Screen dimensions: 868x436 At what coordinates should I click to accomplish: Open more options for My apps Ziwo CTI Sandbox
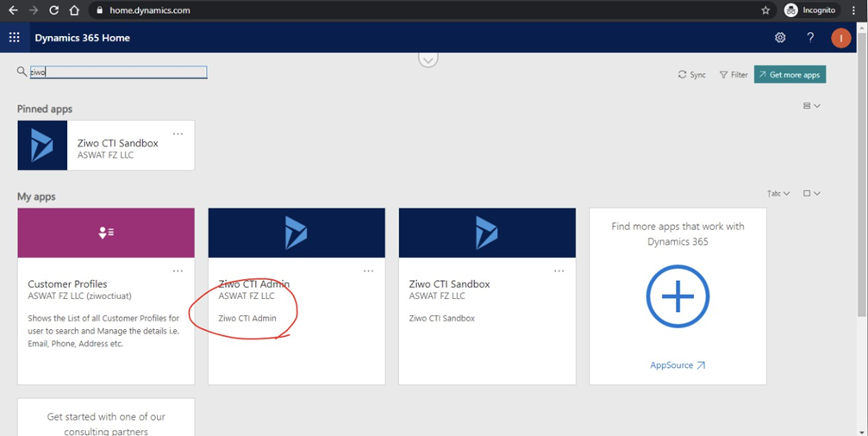click(559, 271)
